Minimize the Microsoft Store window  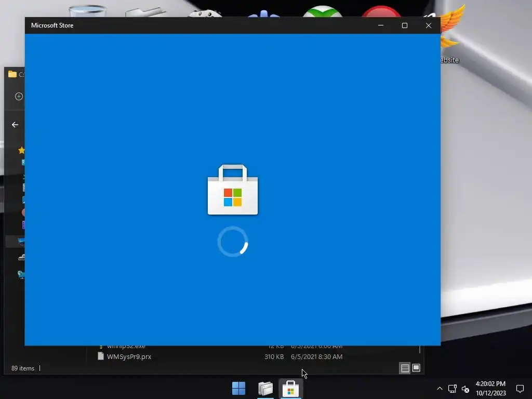pyautogui.click(x=381, y=25)
